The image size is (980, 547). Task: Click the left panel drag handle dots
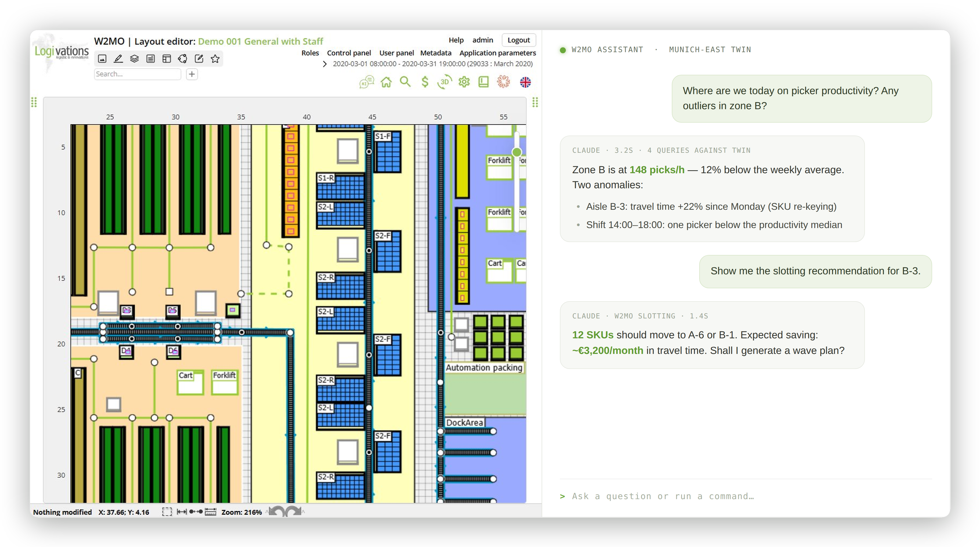click(34, 102)
